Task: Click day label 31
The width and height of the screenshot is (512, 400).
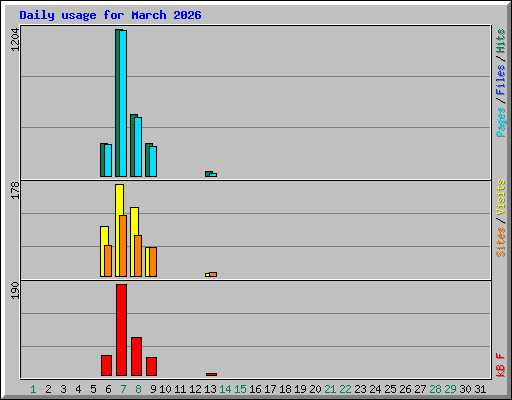Action: coord(480,389)
